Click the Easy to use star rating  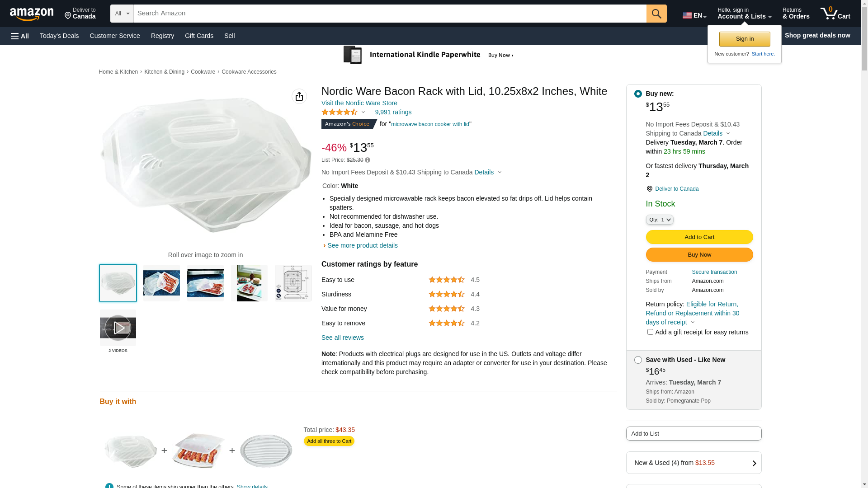tap(446, 280)
